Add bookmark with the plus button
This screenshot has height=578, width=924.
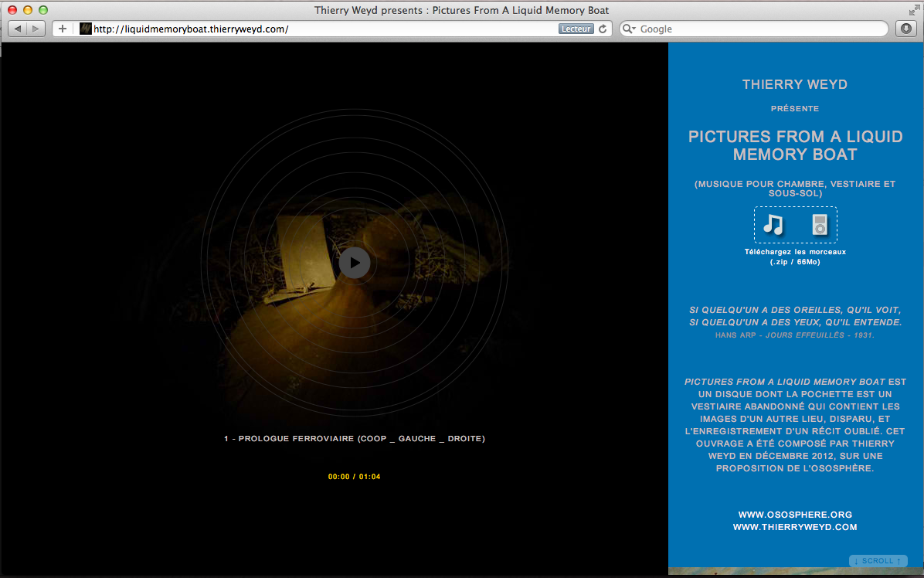[63, 29]
